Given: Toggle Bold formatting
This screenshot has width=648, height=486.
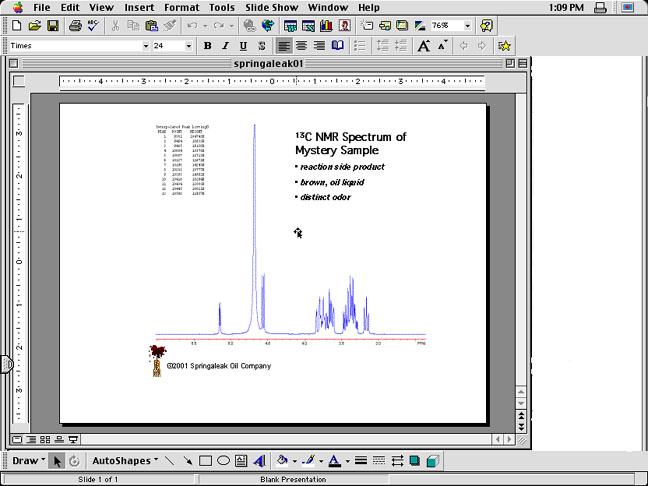Looking at the screenshot, I should (x=208, y=46).
